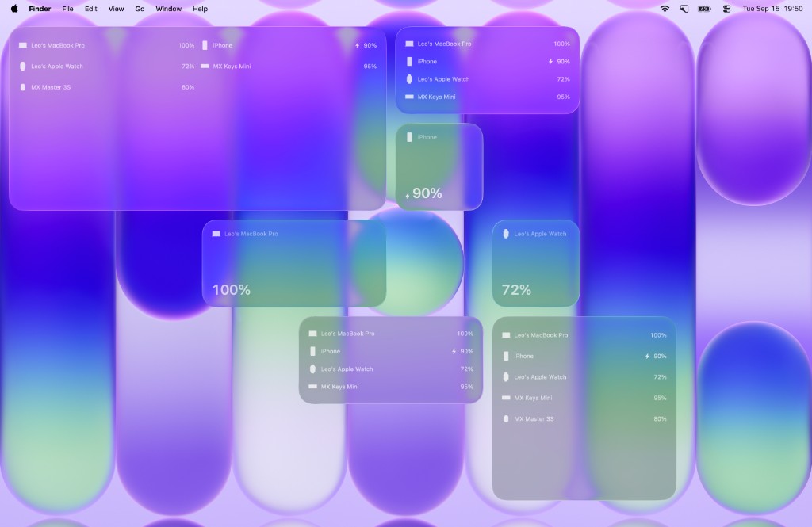This screenshot has height=527, width=812.
Task: Click "Leo's MacBook Pro" in wide top-left widget
Action: coord(57,45)
